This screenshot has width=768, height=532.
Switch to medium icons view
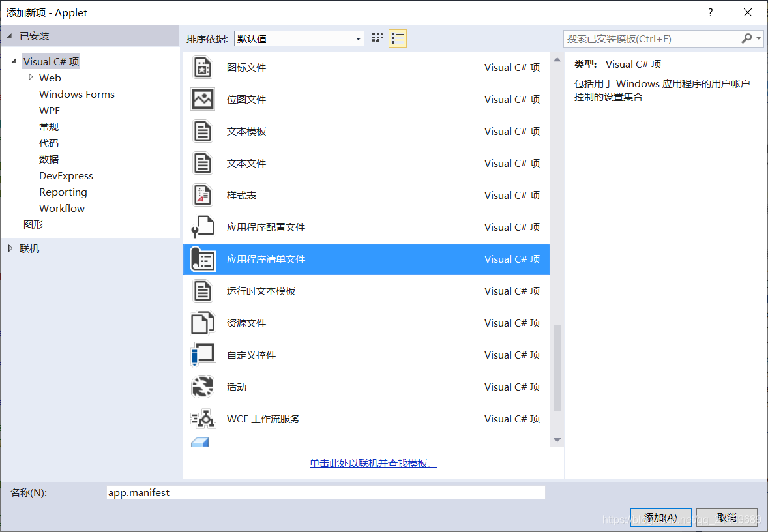(x=377, y=38)
